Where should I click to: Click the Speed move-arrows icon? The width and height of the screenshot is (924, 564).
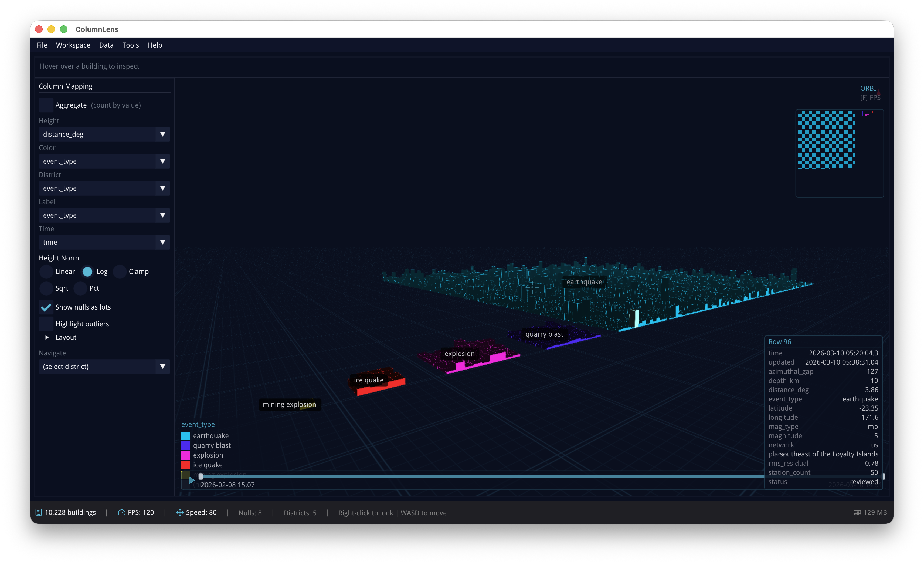pos(180,513)
